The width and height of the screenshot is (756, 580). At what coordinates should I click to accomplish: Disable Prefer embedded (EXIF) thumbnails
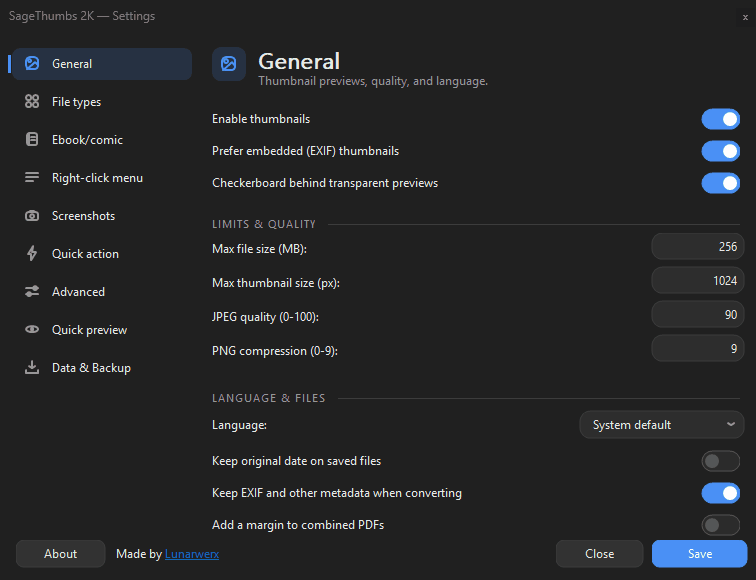(x=720, y=151)
